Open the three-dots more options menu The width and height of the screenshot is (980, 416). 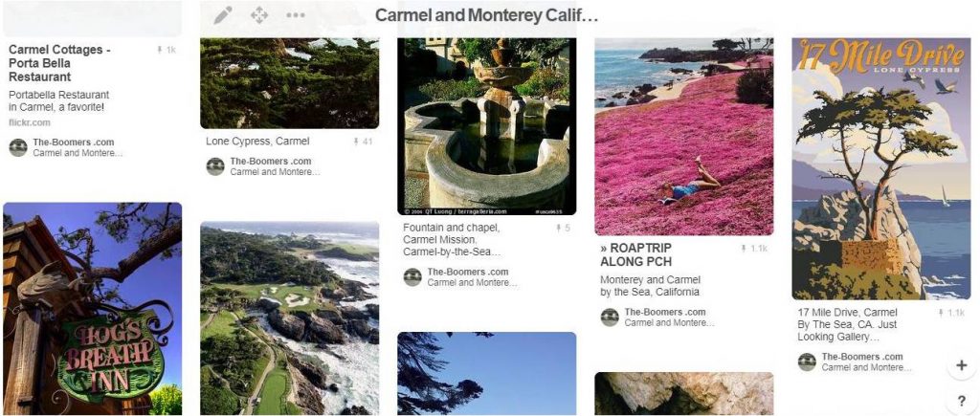(296, 15)
